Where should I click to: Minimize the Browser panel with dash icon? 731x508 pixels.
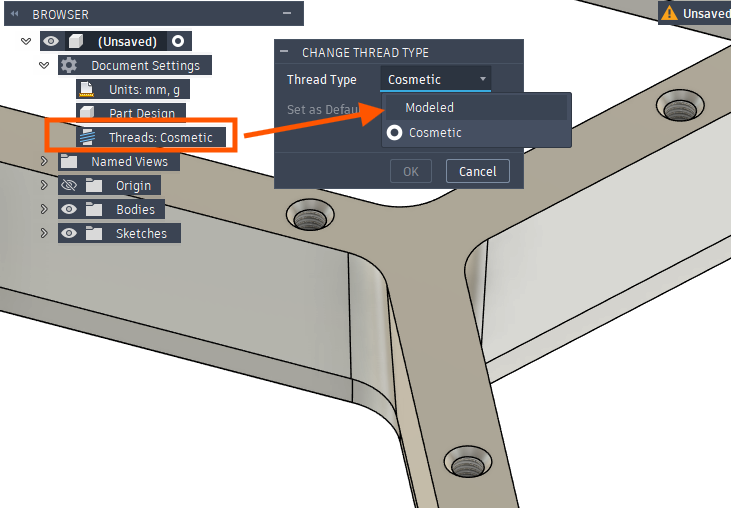point(287,13)
